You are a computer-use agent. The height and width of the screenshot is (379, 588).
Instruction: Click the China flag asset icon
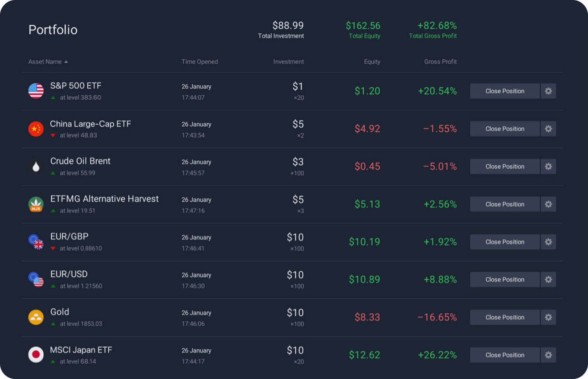[36, 129]
